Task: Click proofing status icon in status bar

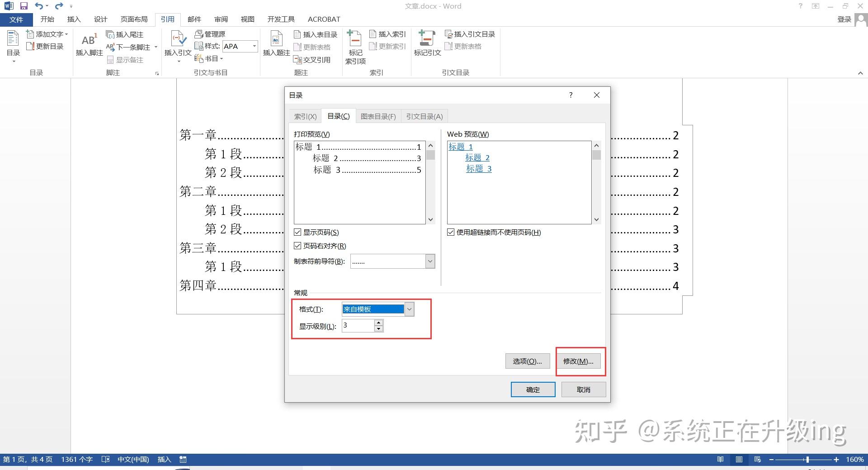Action: (105, 460)
